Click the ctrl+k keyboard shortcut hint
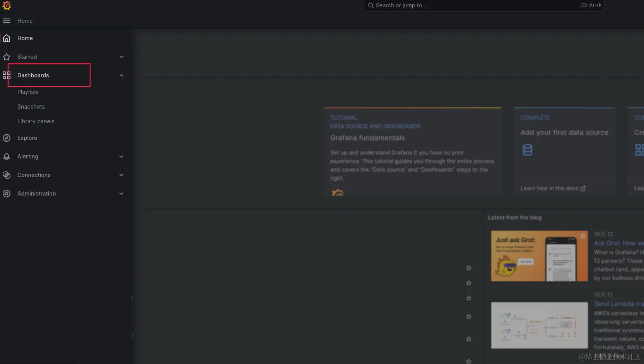Viewport: 644px width, 364px height. [x=591, y=5]
